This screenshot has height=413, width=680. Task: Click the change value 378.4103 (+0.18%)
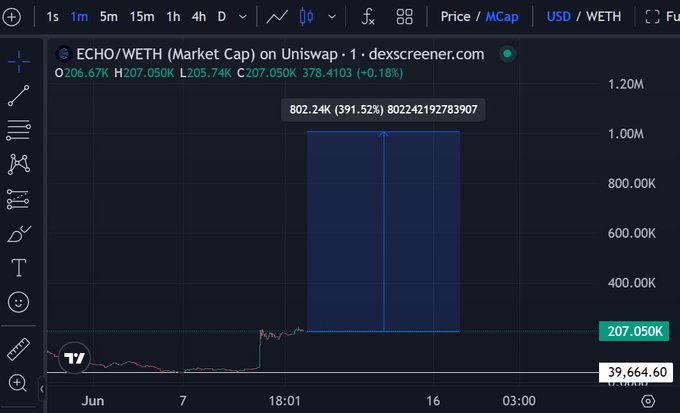coord(353,73)
